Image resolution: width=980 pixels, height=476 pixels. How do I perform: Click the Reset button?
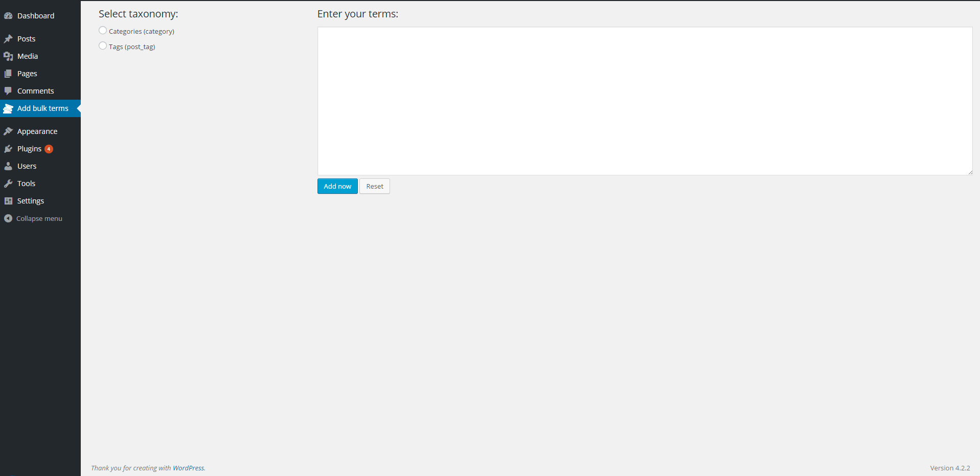pyautogui.click(x=375, y=186)
